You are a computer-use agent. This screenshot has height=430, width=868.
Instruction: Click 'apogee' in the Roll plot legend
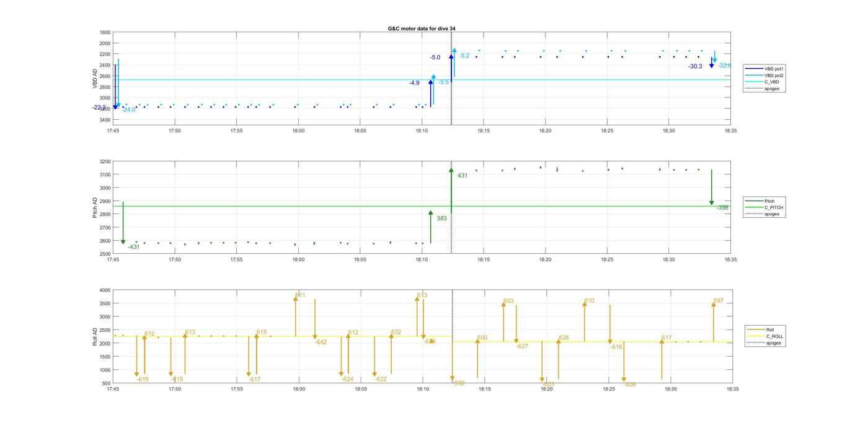tap(774, 343)
